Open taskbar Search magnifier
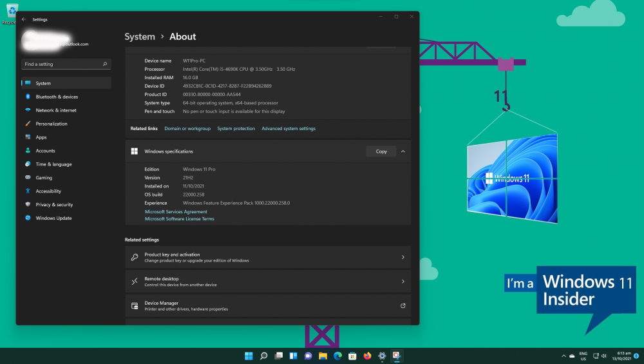This screenshot has width=644, height=364. (x=263, y=356)
